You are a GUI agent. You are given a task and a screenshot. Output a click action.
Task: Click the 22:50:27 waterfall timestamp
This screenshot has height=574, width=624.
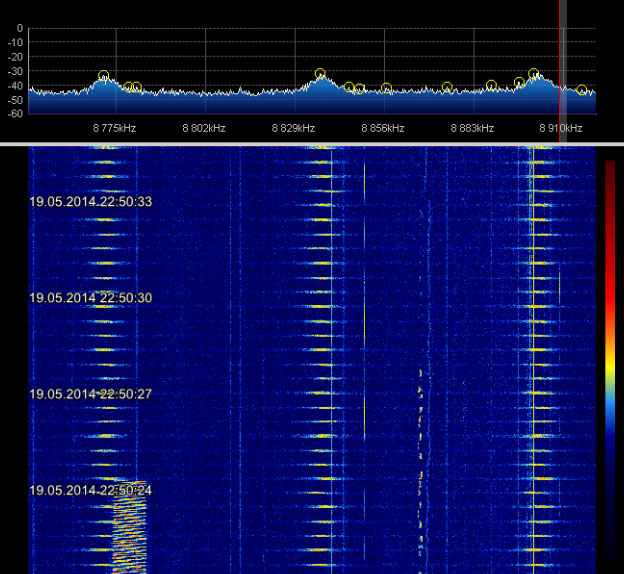pyautogui.click(x=91, y=394)
